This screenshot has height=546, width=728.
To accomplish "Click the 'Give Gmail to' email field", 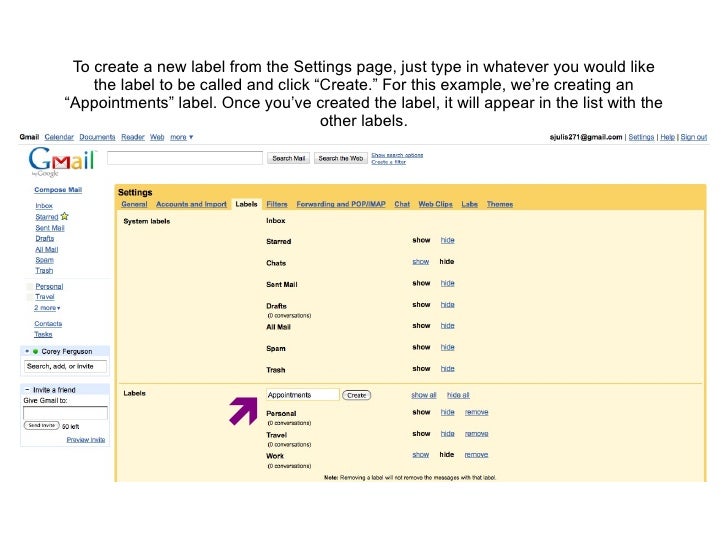I will (65, 413).
